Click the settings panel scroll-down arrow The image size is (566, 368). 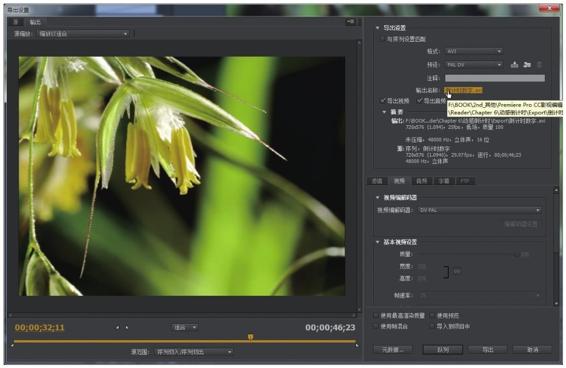[x=556, y=304]
